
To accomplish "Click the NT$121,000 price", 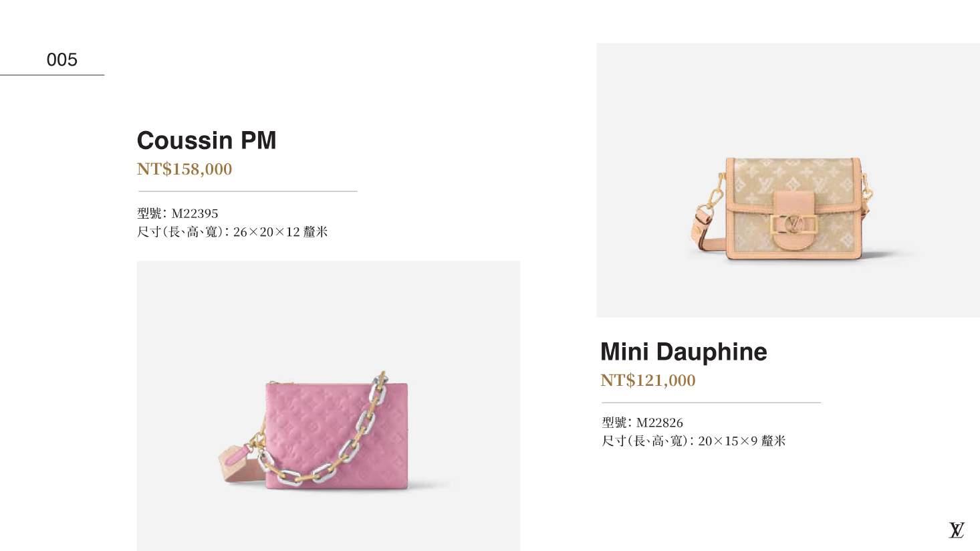I will [648, 380].
